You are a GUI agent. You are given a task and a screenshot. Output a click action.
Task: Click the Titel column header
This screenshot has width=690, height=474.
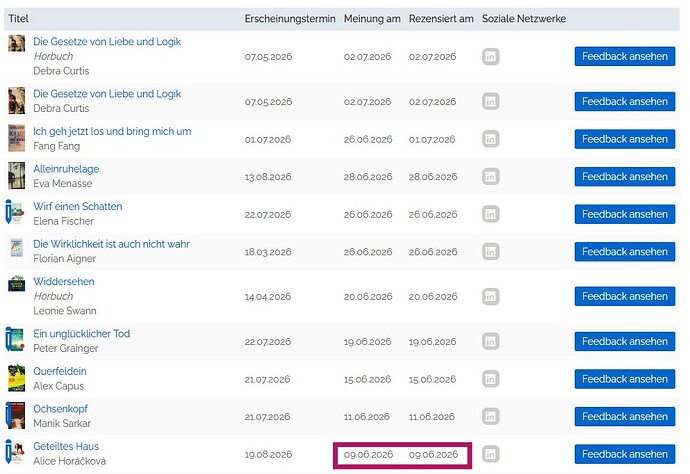tap(18, 18)
